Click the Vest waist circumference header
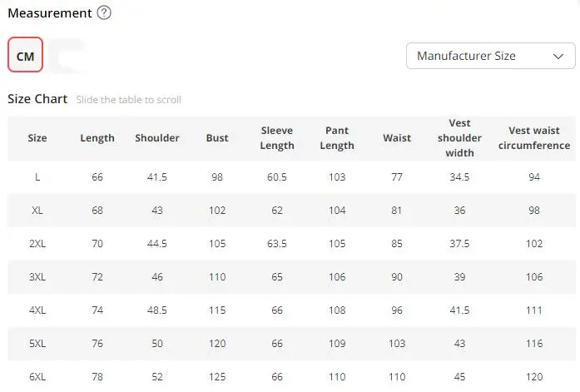 [x=534, y=138]
